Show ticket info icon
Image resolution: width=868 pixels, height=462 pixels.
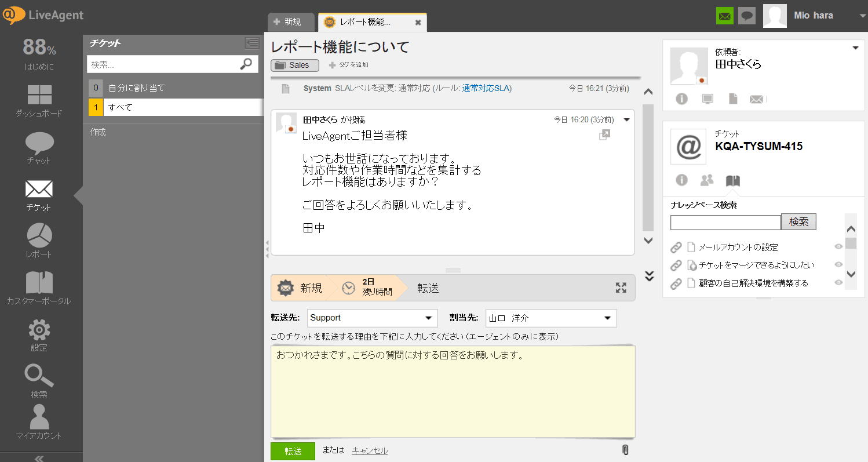coord(681,180)
